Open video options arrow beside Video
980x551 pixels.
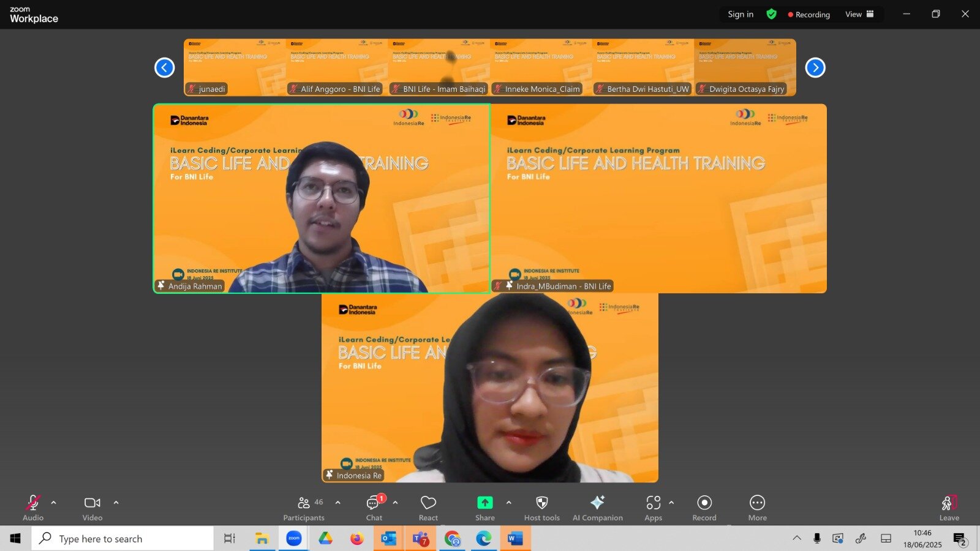pyautogui.click(x=116, y=503)
